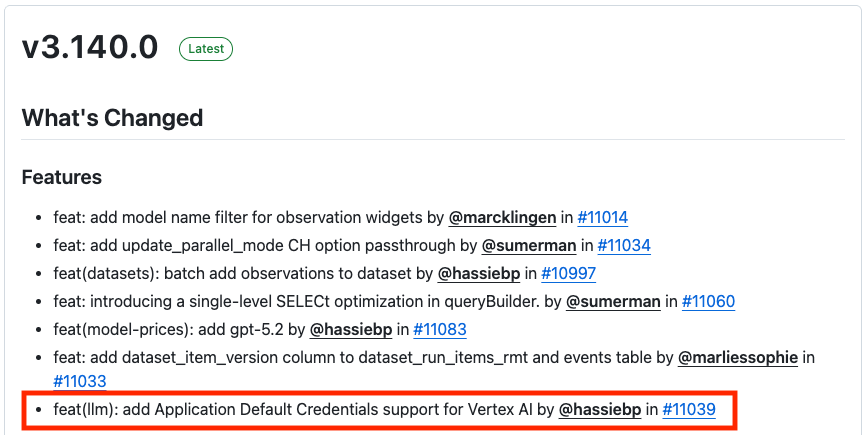Open pull request #10997
Image resolution: width=862 pixels, height=435 pixels.
click(569, 273)
